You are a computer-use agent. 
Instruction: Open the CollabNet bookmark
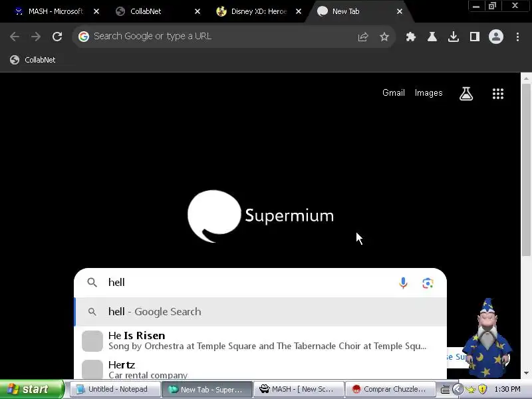[33, 60]
